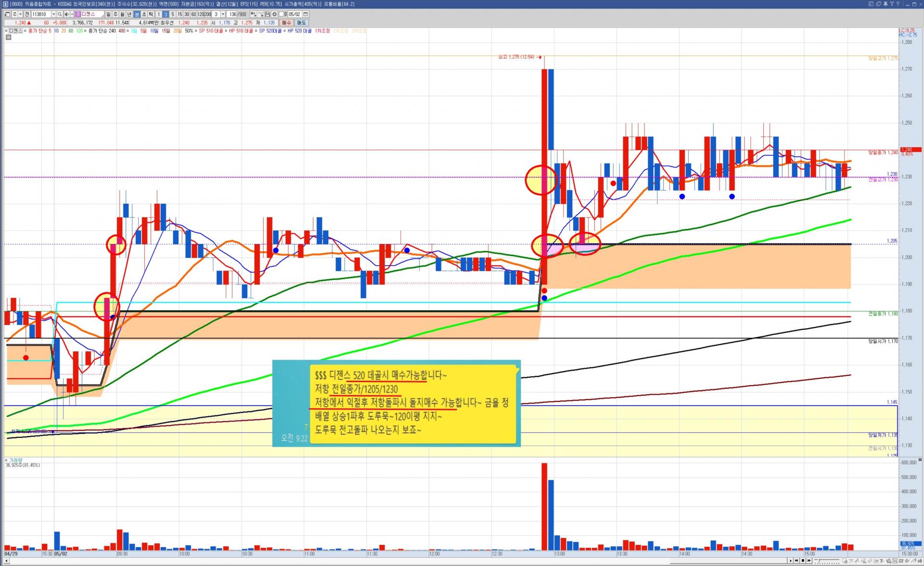Open the minute interval 3 dropdown
Screen dimensions: 924x566
(223, 14)
